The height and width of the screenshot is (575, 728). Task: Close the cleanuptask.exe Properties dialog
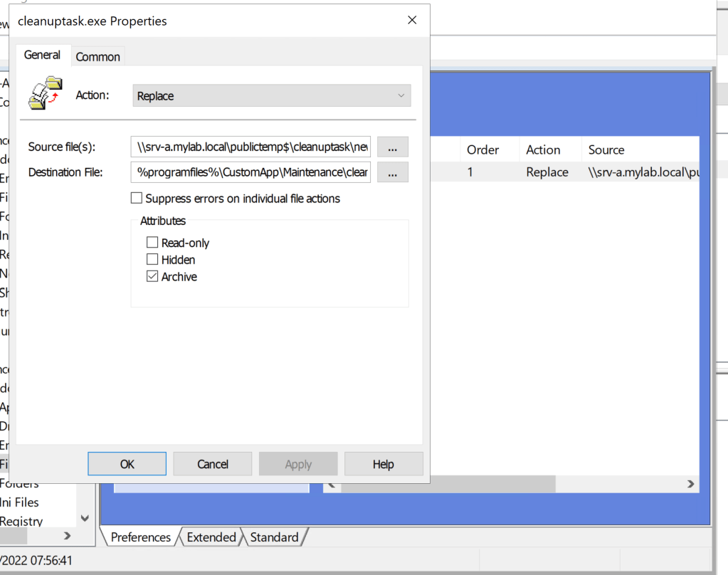pos(412,21)
